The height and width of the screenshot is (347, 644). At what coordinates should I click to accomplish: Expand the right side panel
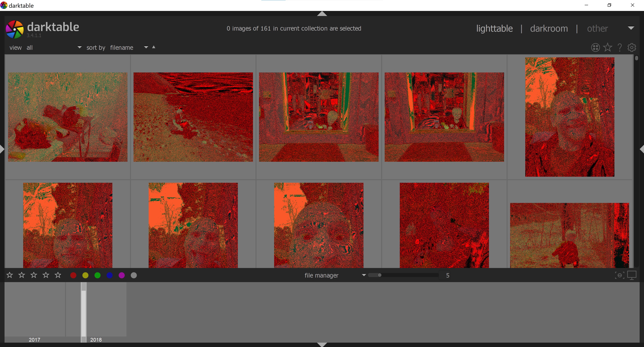tap(642, 149)
